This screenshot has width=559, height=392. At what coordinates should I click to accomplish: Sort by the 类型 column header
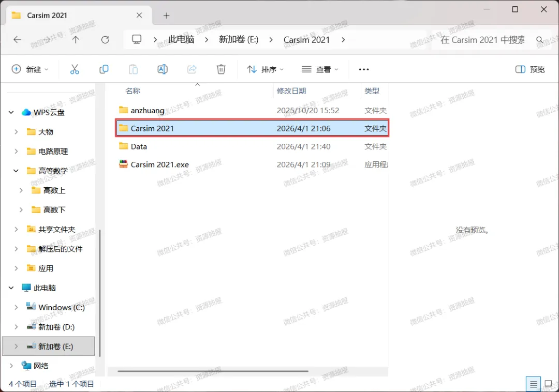point(372,91)
